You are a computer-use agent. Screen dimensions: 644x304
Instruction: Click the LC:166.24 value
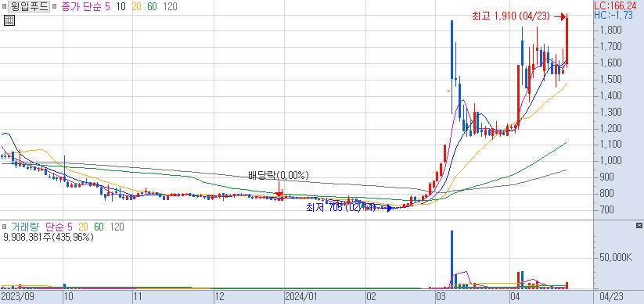[616, 5]
